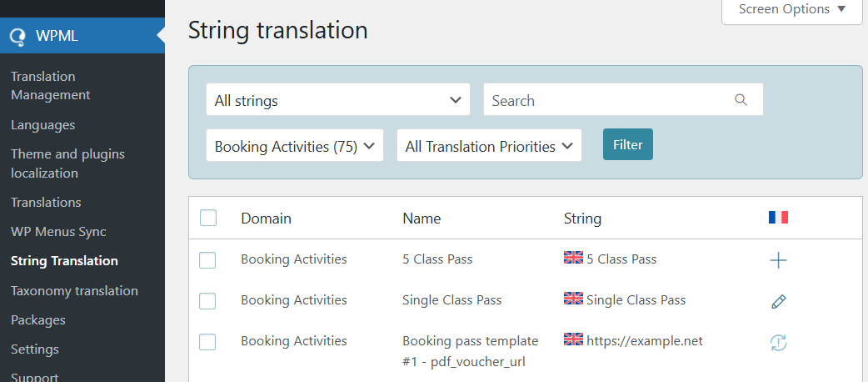Viewport: 868px width, 382px height.
Task: Click the Filter button
Action: pos(628,144)
